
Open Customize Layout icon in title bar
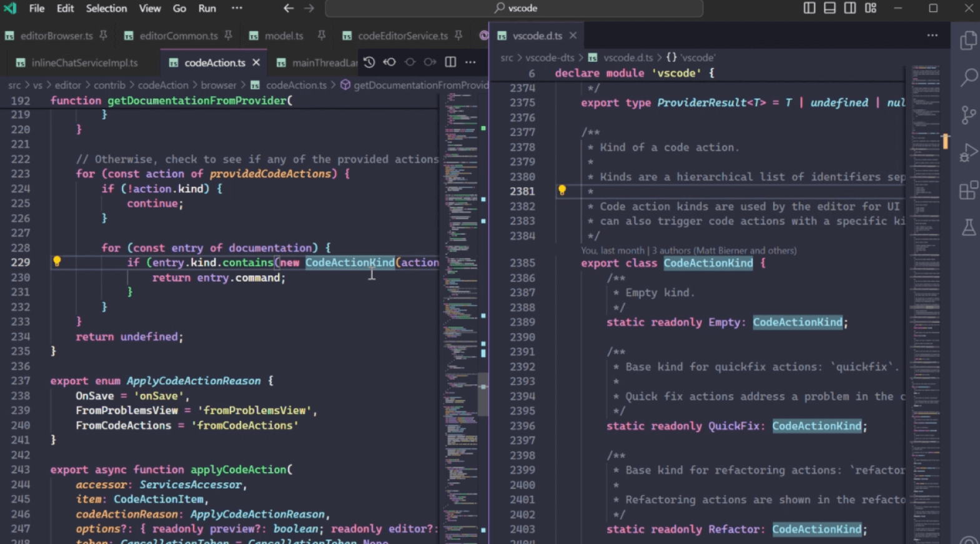[871, 8]
